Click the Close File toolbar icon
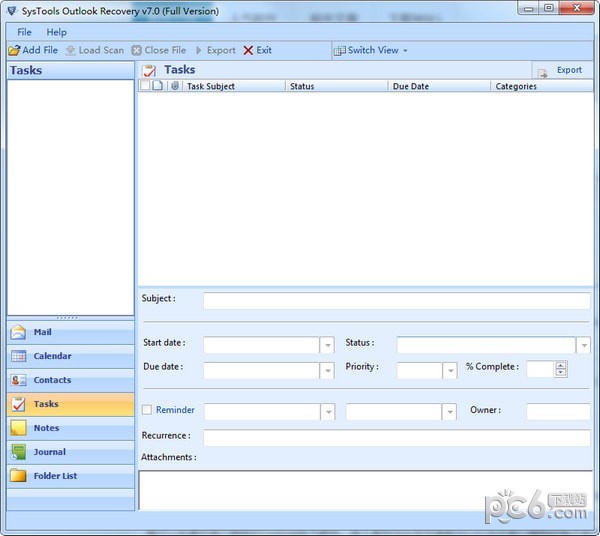 point(137,51)
